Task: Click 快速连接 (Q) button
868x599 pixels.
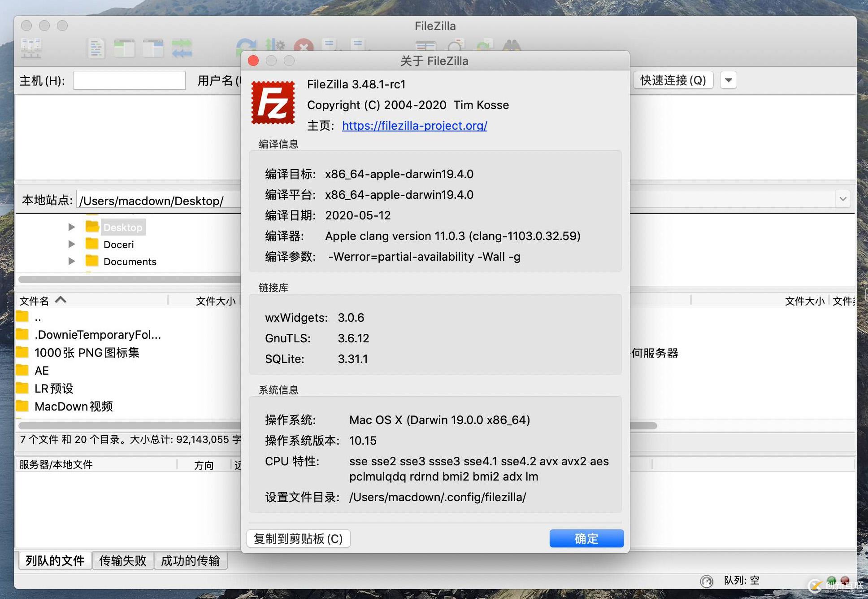Action: (x=673, y=80)
